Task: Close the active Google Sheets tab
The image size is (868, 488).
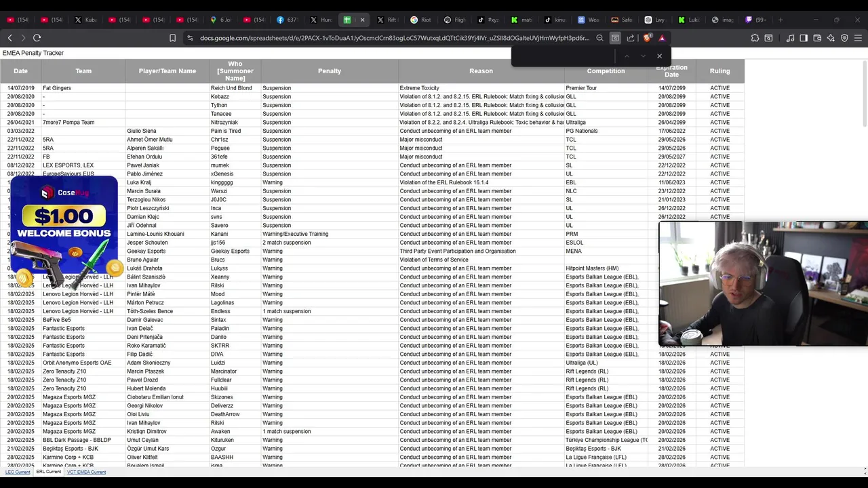Action: [362, 20]
